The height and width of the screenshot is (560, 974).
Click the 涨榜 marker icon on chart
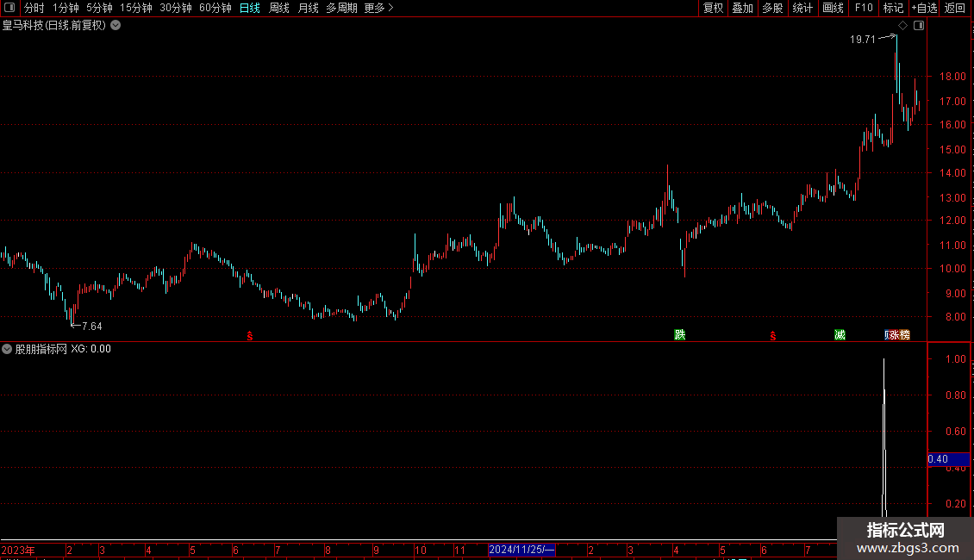tap(897, 334)
